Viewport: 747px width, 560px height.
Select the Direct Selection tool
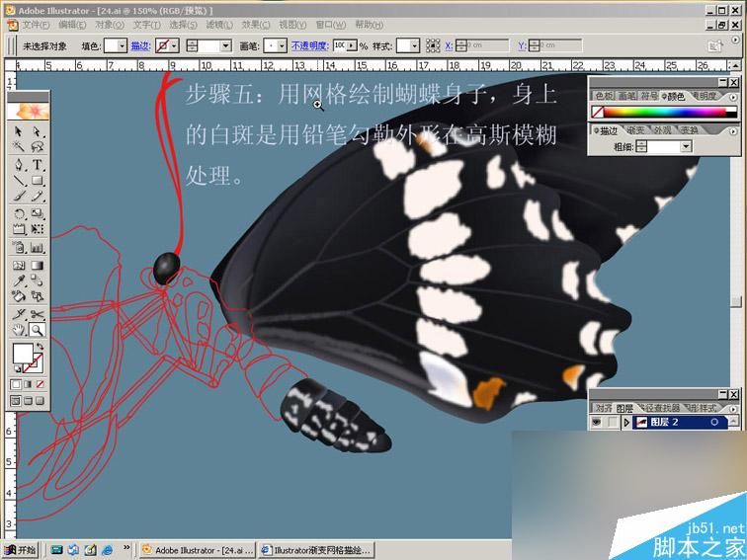pyautogui.click(x=38, y=131)
